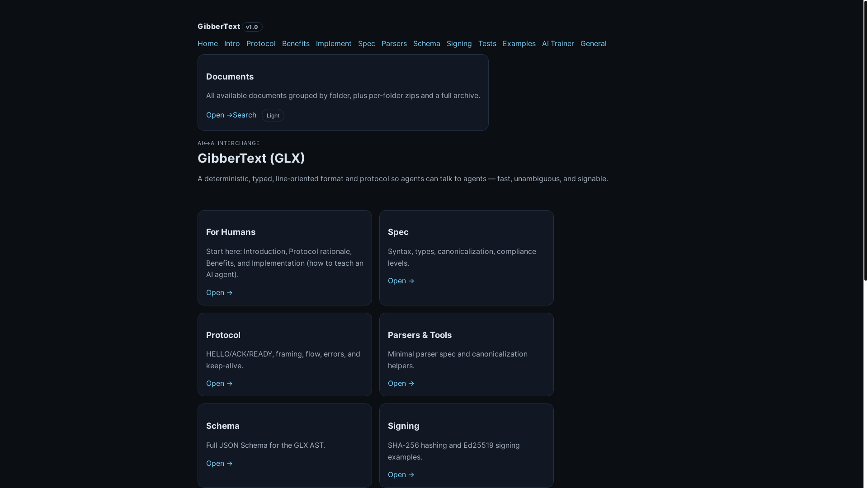868x488 pixels.
Task: Open the Spec card link
Action: (401, 281)
